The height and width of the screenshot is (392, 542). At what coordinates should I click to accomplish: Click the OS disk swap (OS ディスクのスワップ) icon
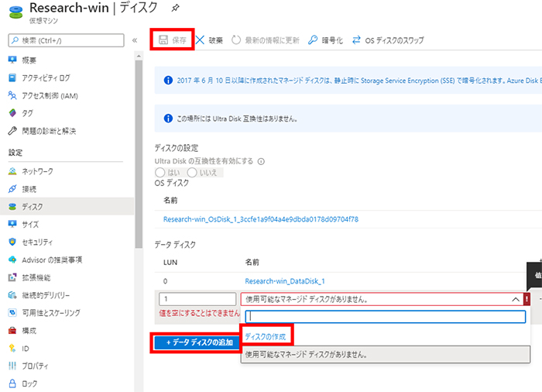(x=357, y=40)
